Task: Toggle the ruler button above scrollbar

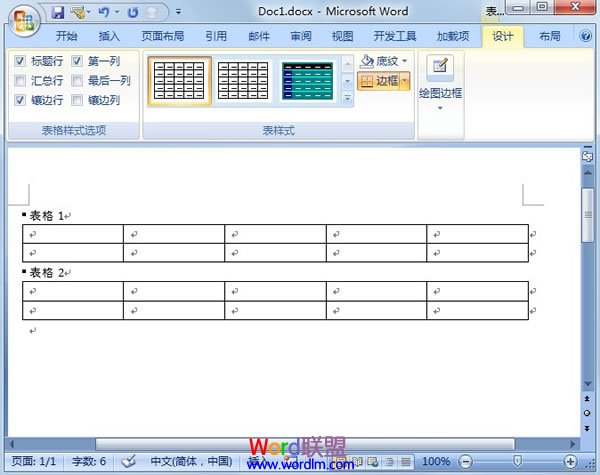Action: click(588, 155)
